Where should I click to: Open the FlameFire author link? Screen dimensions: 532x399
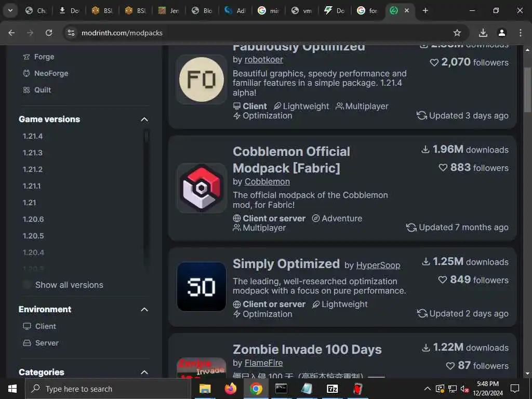click(x=263, y=363)
